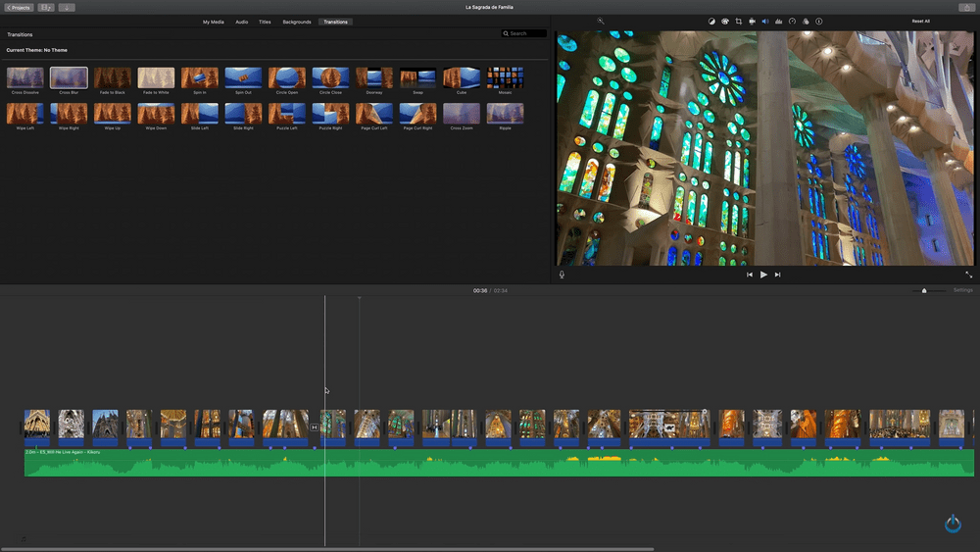Click the Reset All button
This screenshot has width=980, height=552.
click(x=920, y=21)
